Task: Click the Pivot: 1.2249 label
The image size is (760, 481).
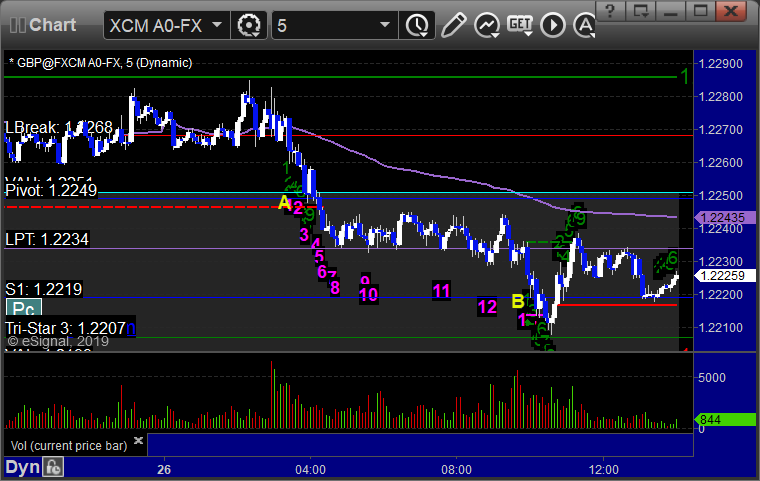Action: [x=51, y=191]
